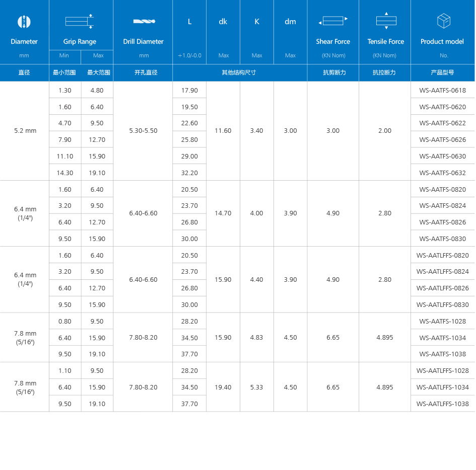
Task: Click the 5.2 mm diameter cell
Action: (25, 131)
